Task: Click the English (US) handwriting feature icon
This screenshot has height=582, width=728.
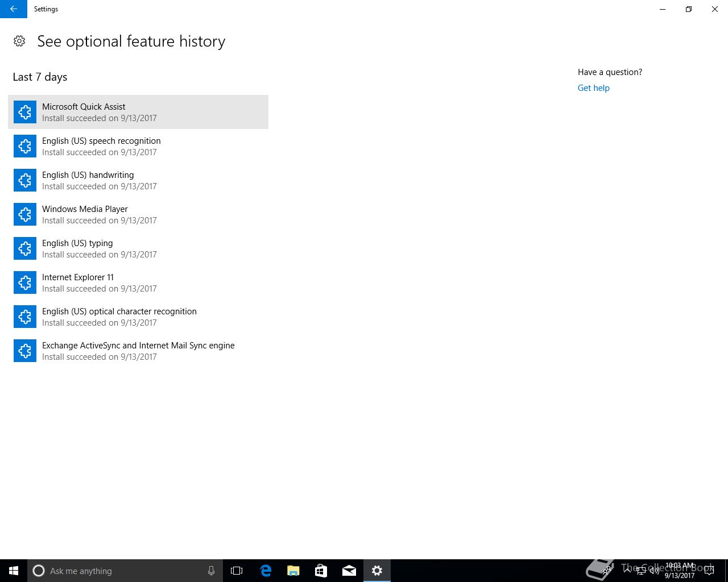Action: 25,180
